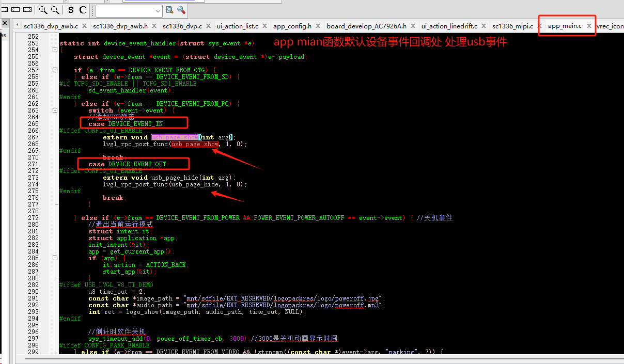Click the bold S toolbar icon
This screenshot has height=364, width=624.
[x=71, y=10]
